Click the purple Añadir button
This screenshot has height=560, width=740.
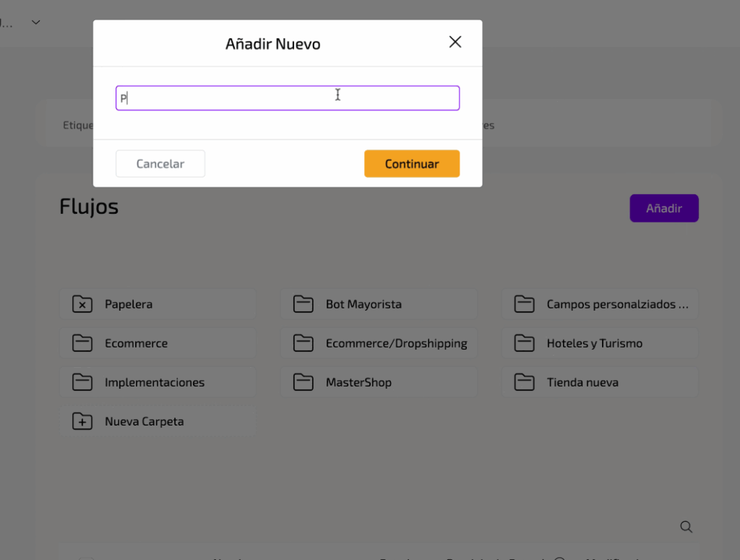tap(663, 208)
